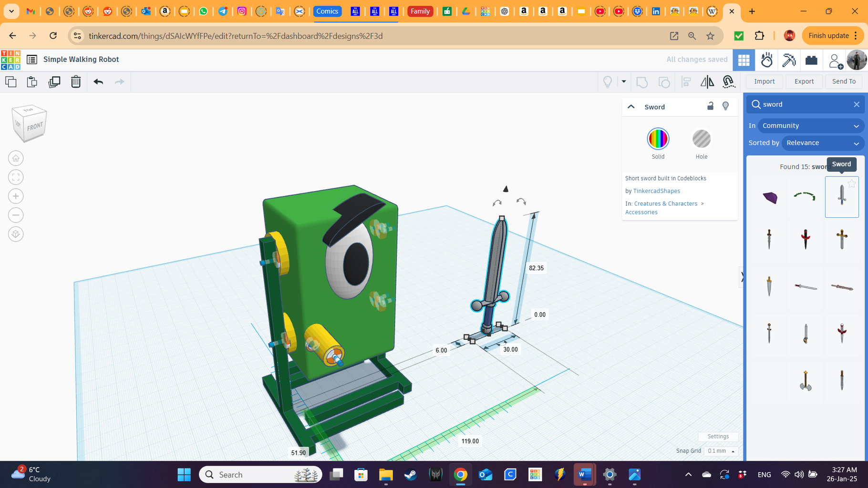The image size is (868, 488).
Task: Open the Bricks mode icon
Action: (x=811, y=60)
